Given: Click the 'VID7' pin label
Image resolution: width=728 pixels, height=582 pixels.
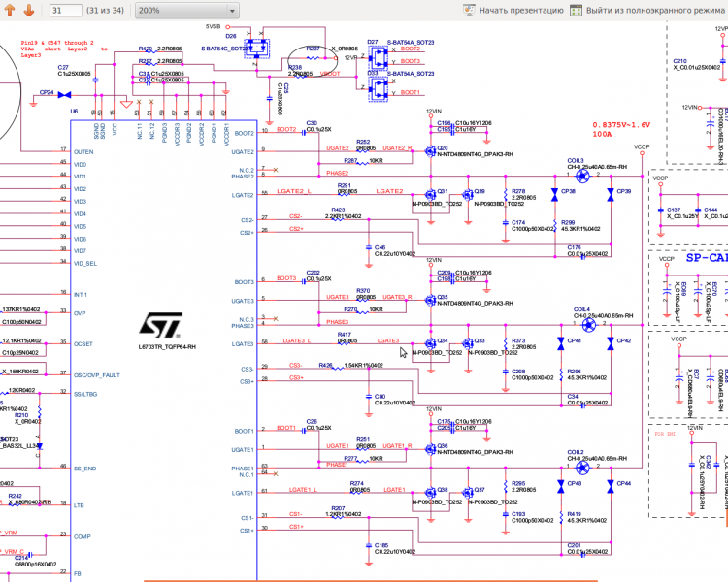Looking at the screenshot, I should coord(80,250).
